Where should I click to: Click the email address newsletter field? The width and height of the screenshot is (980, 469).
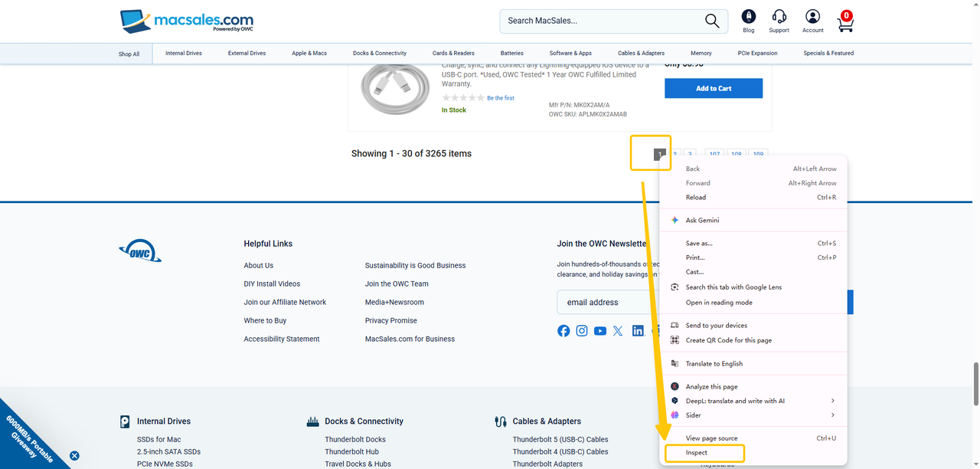click(609, 302)
